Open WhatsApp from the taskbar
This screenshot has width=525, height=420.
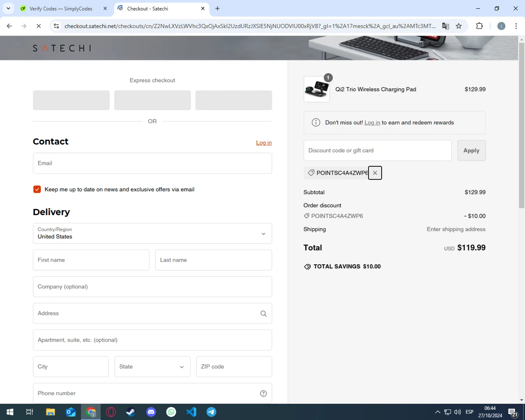click(x=171, y=412)
